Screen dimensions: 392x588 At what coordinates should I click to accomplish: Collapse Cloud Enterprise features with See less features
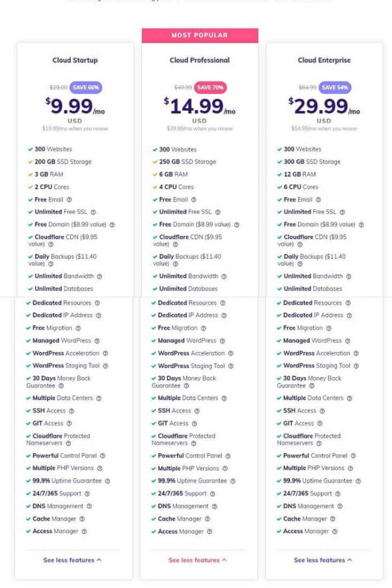click(x=323, y=560)
